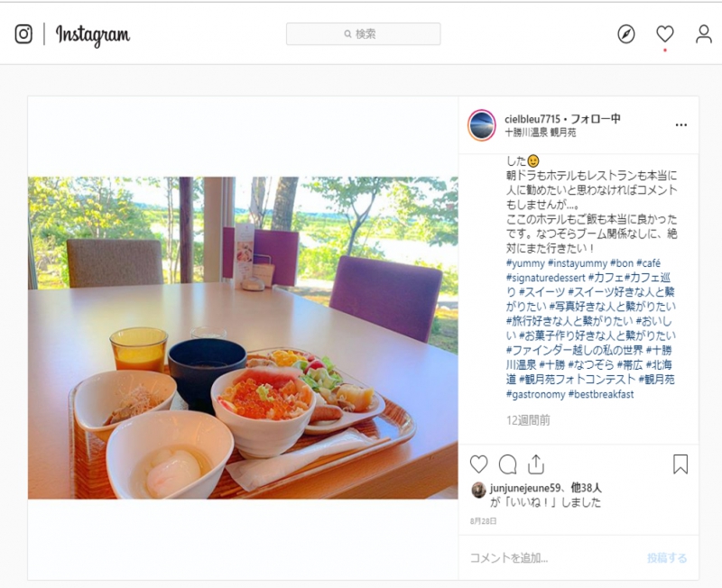The image size is (722, 588).
Task: Open cielbleu7715 profile avatar
Action: coord(482,125)
